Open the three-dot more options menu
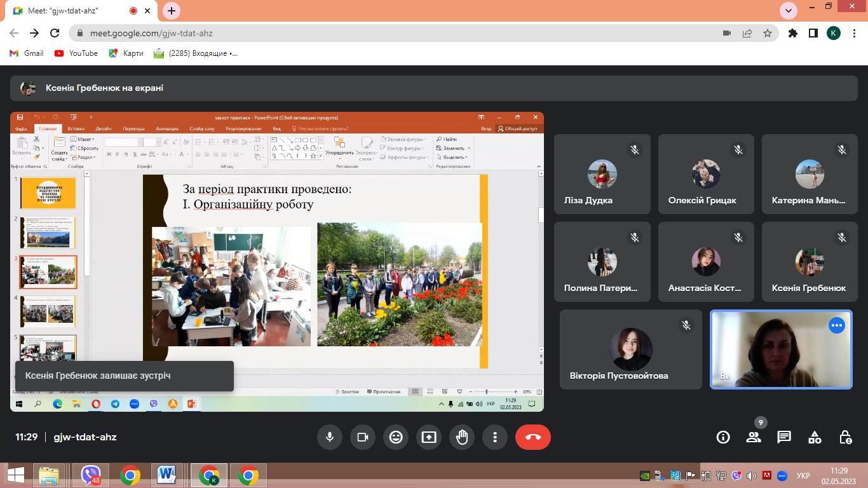The image size is (868, 488). [495, 437]
